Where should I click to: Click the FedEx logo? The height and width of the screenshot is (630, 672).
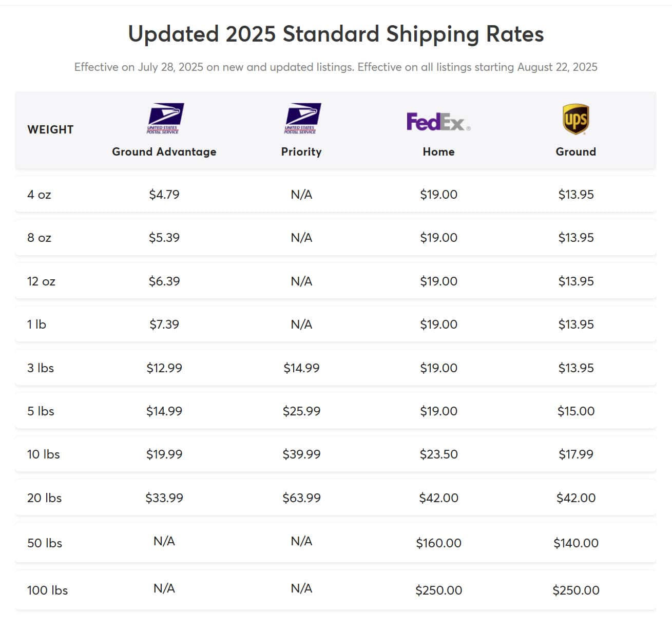[x=438, y=122]
